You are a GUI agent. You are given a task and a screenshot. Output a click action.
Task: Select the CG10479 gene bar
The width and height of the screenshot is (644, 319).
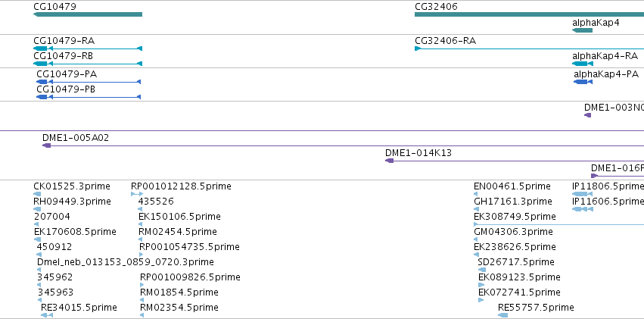click(x=88, y=14)
